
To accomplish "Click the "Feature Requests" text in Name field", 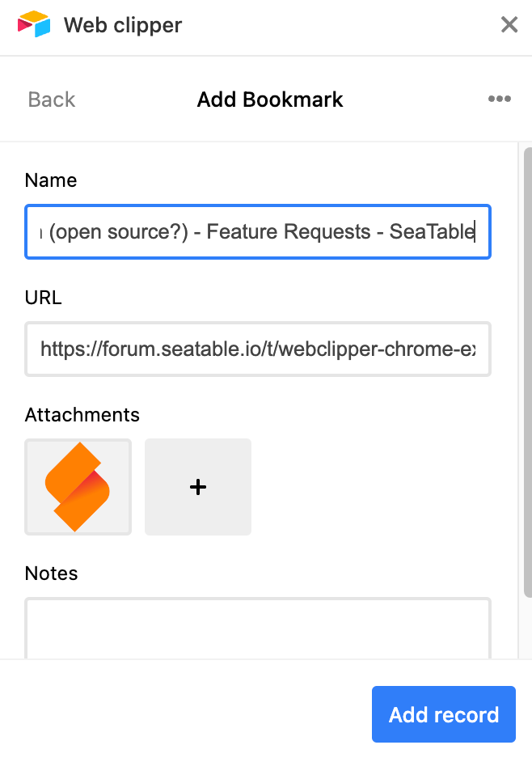I will point(289,232).
